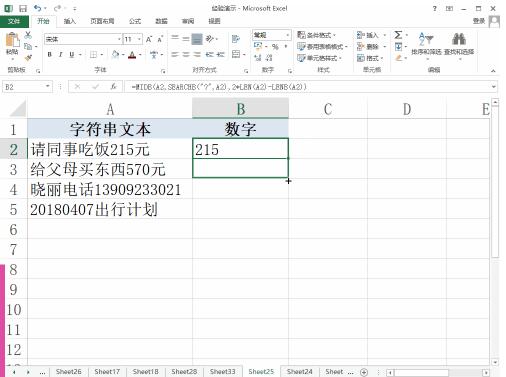Toggle Italic formatting
Screen dimensions: 506x377
(x=60, y=54)
